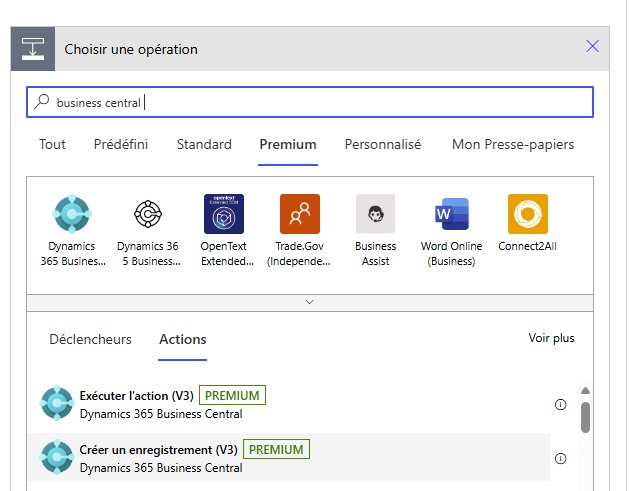Switch to the Prédéfini tab

(121, 145)
